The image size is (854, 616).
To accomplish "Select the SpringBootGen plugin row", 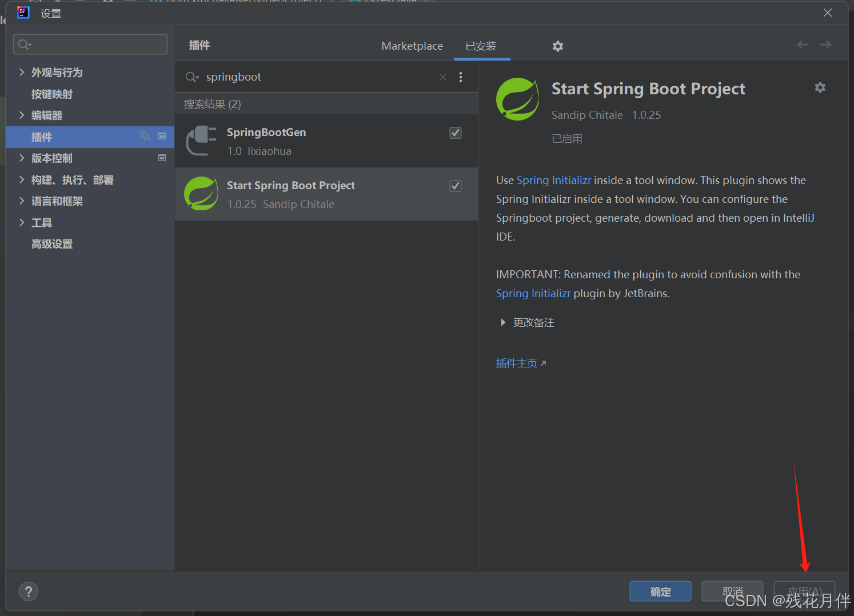I will point(326,141).
